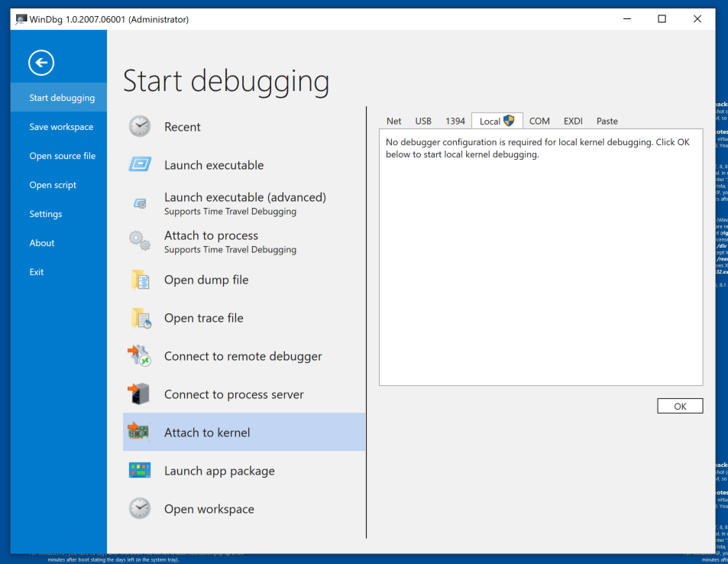The height and width of the screenshot is (564, 728).
Task: Click the Open workspace clock icon
Action: click(140, 509)
